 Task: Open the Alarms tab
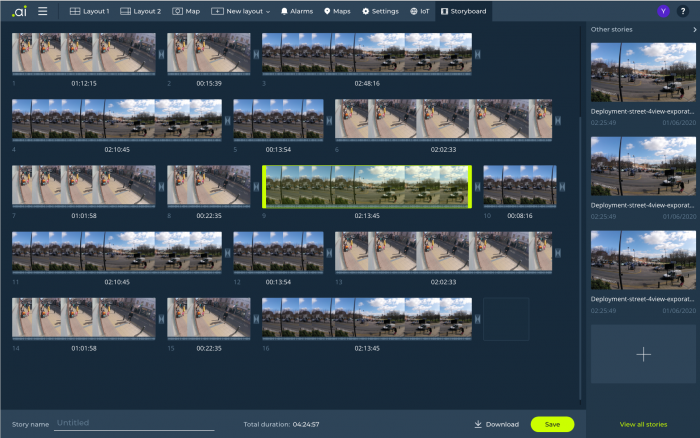(297, 11)
